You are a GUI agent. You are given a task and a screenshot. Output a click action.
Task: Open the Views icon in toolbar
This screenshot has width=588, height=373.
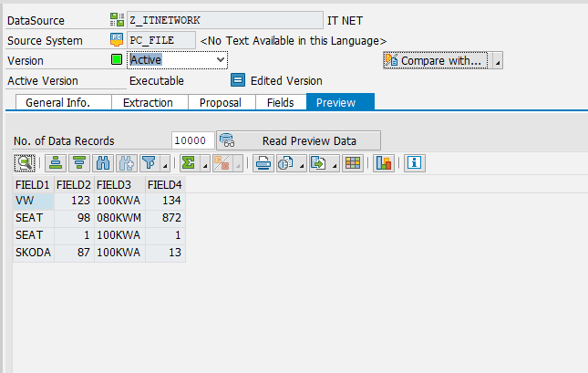(285, 163)
